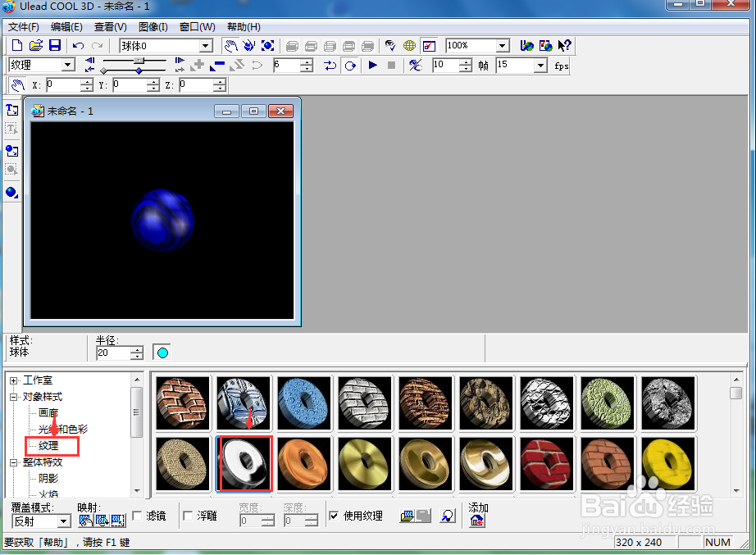Click the X coordinate input field
This screenshot has height=555, width=756.
pyautogui.click(x=64, y=85)
